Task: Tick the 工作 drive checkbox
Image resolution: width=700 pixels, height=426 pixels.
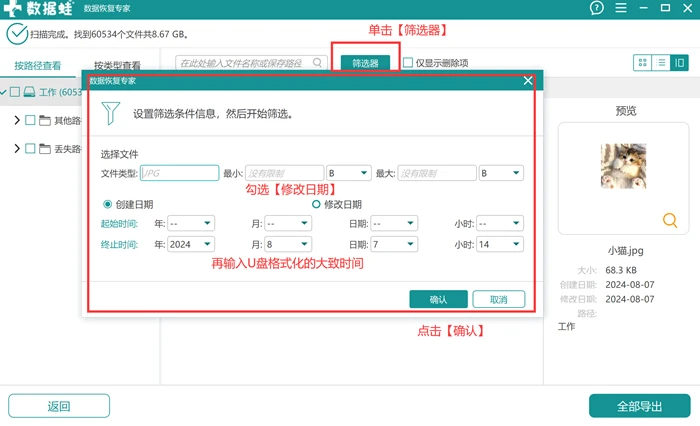Action: pyautogui.click(x=15, y=92)
